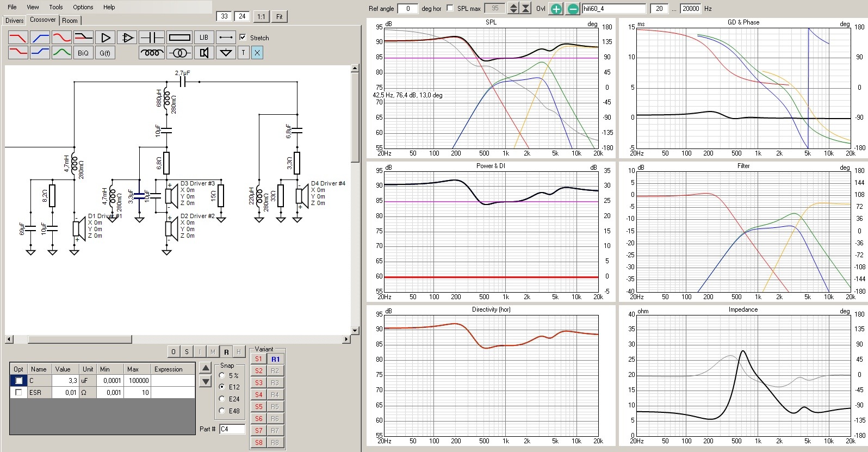Viewport: 868px width, 452px height.
Task: Select the red low-pass filter block icon
Action: click(x=18, y=38)
